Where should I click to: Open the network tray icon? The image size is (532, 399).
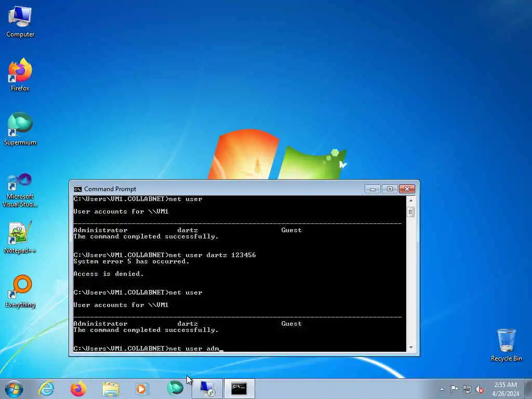click(467, 390)
